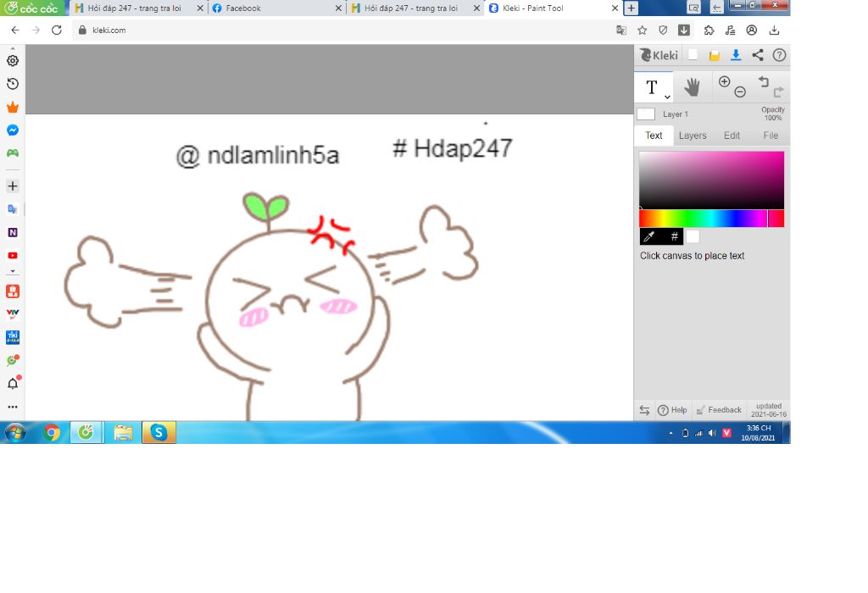Open sidebar notifications bell
This screenshot has height=593, width=868.
pos(13,384)
